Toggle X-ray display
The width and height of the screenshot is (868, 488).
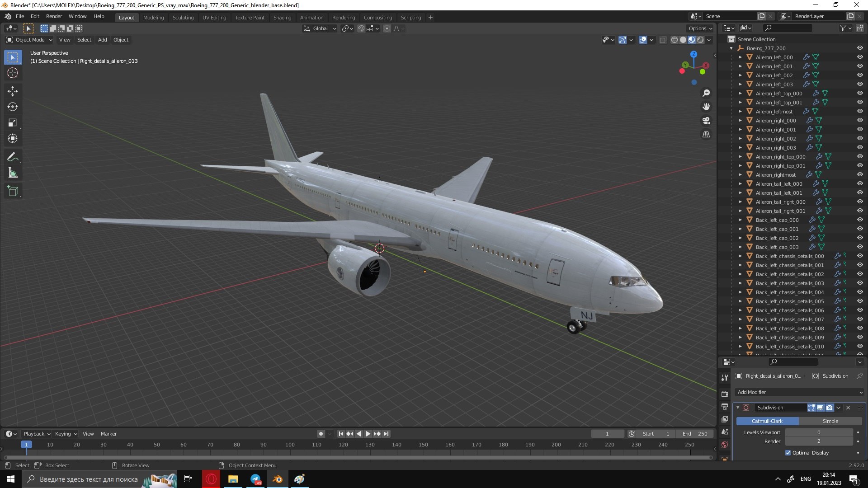click(x=663, y=40)
